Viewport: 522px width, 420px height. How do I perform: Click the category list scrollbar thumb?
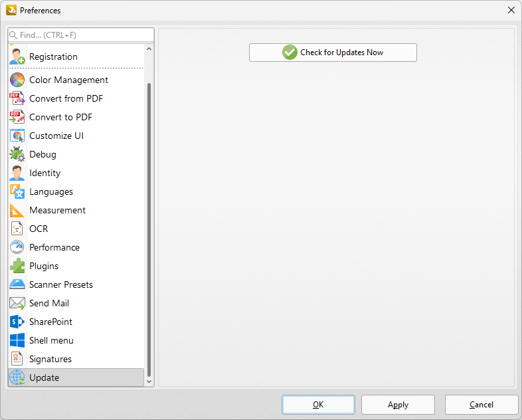point(149,230)
